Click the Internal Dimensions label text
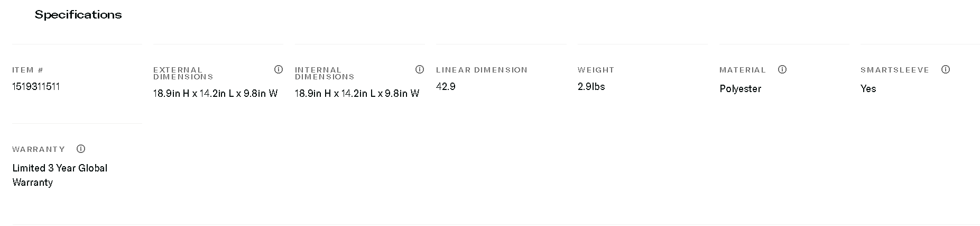The width and height of the screenshot is (980, 226). click(324, 73)
